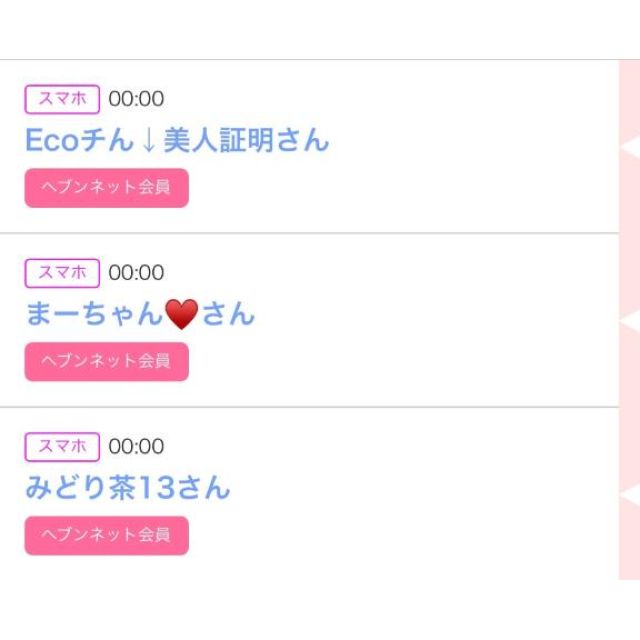Click the down arrow in Ecoチン's name

[x=148, y=141]
